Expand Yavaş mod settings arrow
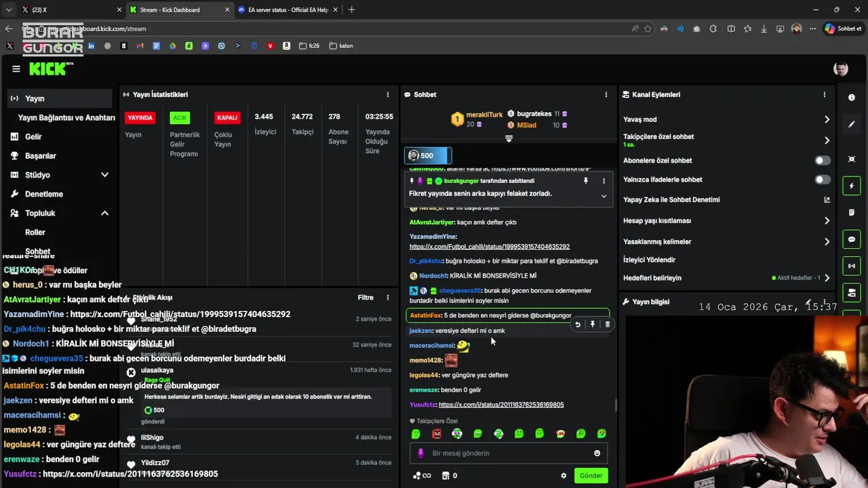This screenshot has width=868, height=488. [827, 119]
